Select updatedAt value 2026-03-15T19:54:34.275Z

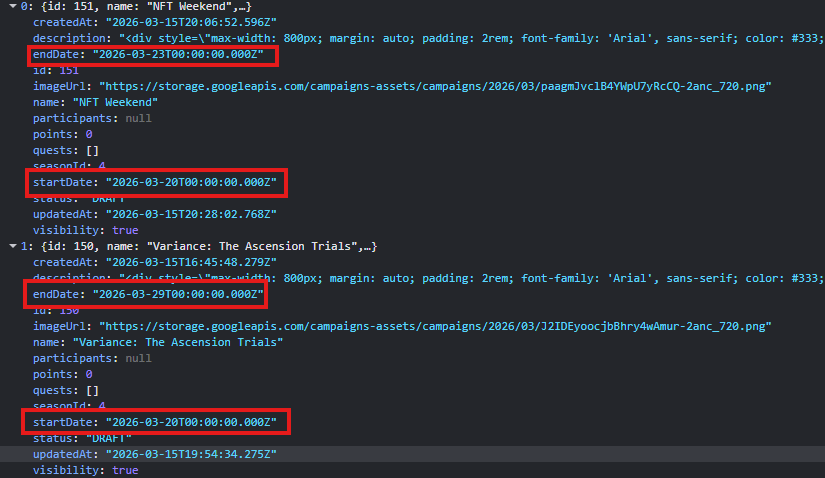(191, 454)
